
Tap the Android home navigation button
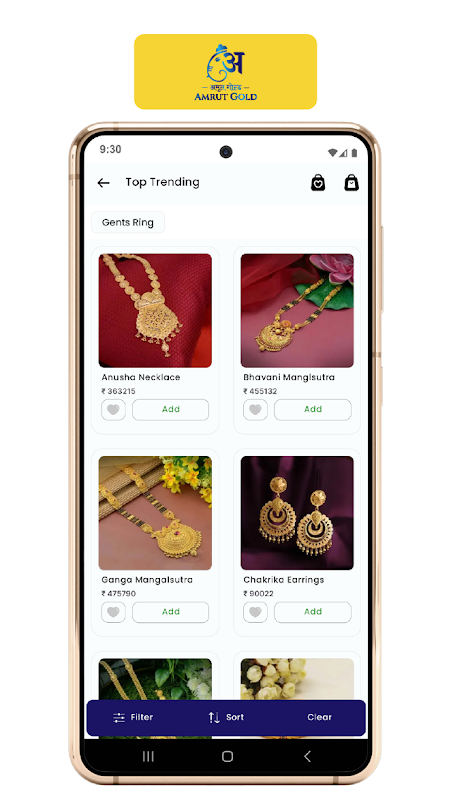[228, 756]
